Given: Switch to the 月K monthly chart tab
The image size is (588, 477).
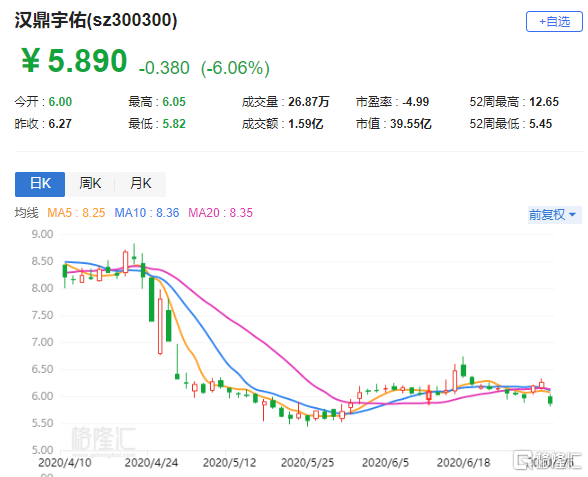Looking at the screenshot, I should coord(141,184).
